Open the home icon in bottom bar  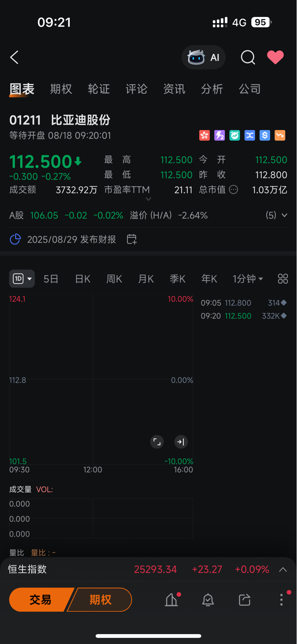[172, 600]
